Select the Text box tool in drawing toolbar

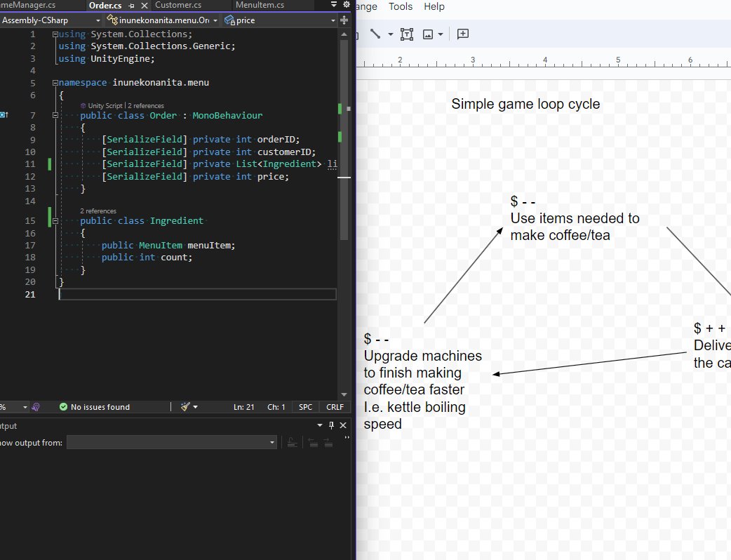[407, 34]
